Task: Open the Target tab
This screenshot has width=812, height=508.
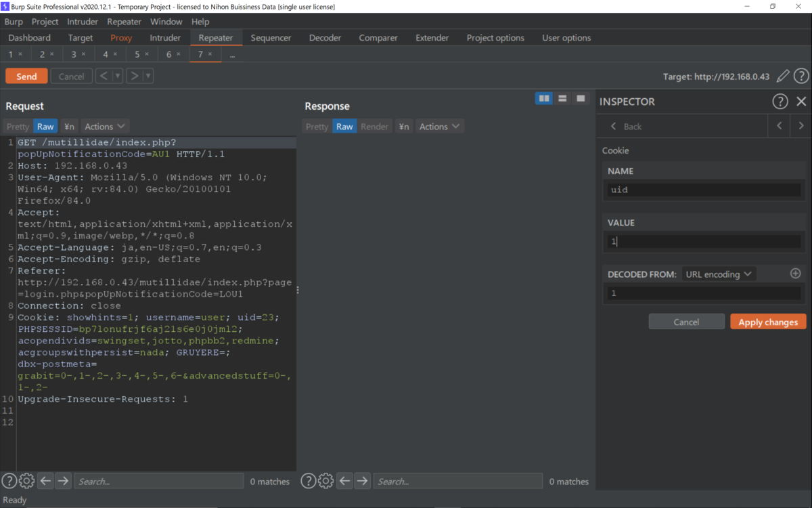Action: point(81,38)
